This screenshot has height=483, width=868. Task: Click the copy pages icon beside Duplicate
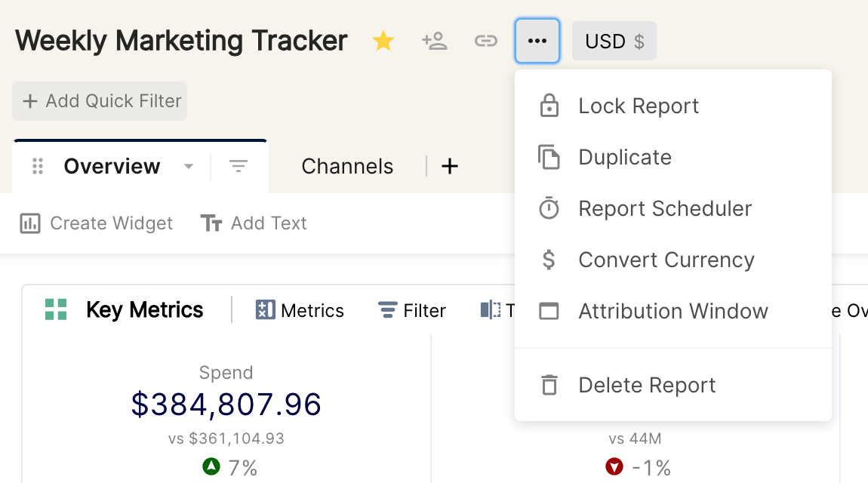coord(549,157)
